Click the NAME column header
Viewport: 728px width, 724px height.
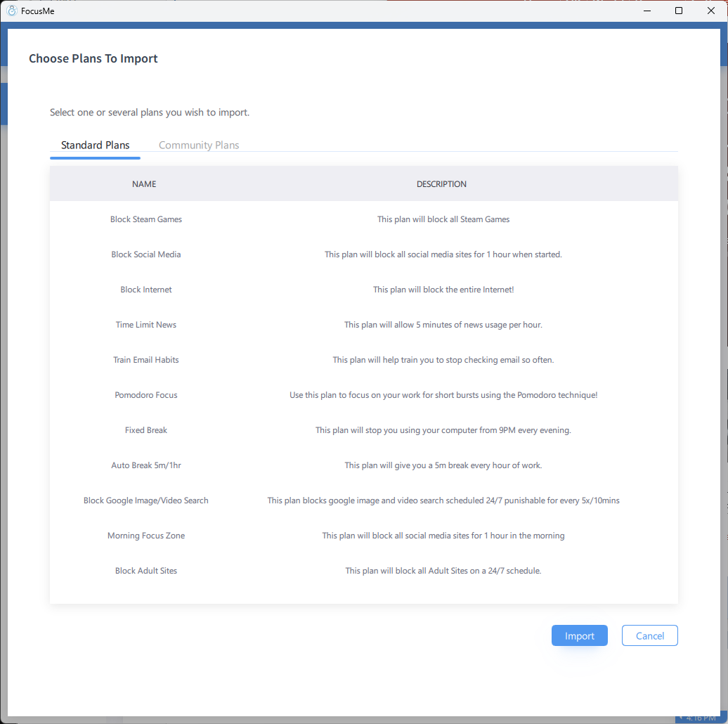coord(144,184)
